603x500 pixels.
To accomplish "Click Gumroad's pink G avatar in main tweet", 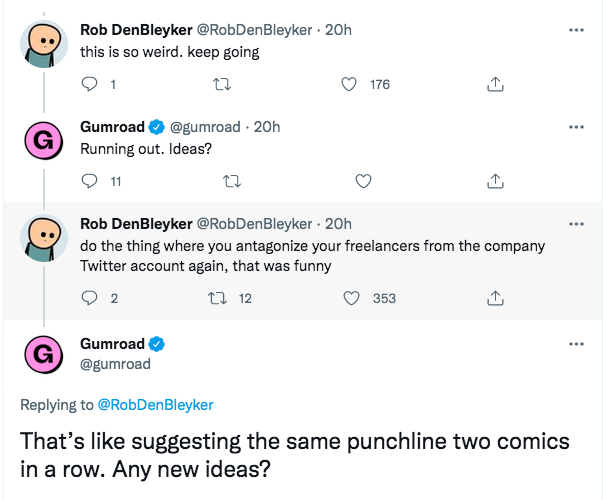I will [x=42, y=354].
